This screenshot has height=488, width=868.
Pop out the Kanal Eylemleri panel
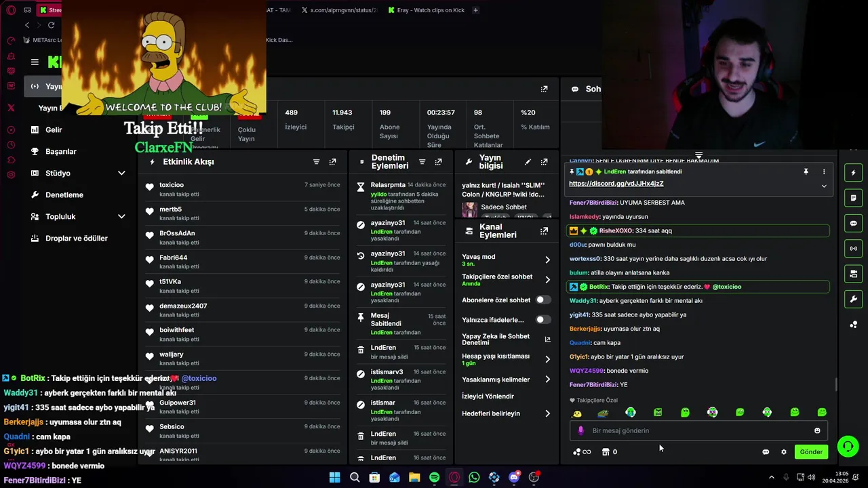(544, 231)
